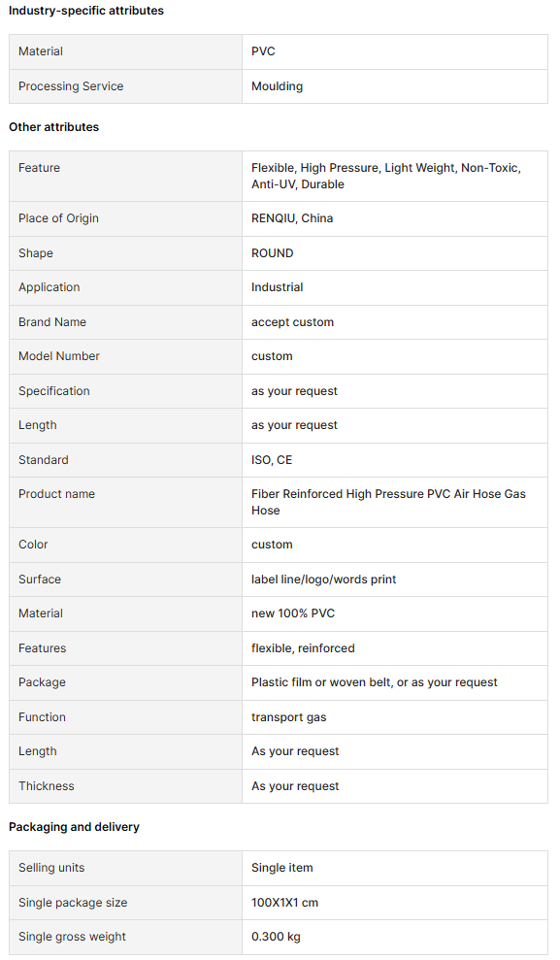Select the PVC material value cell
The image size is (560, 960).
(x=395, y=51)
